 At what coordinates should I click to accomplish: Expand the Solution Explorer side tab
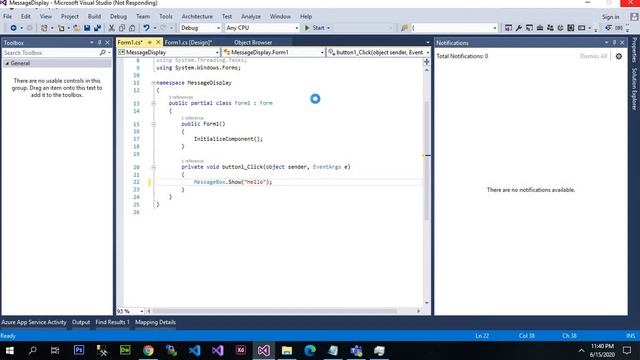(x=634, y=89)
